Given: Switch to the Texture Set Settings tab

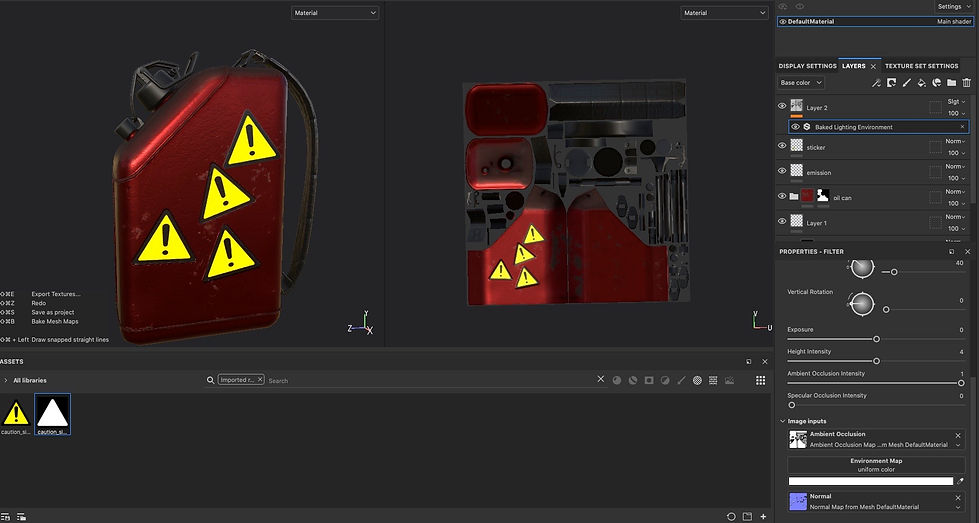Looking at the screenshot, I should click(922, 66).
